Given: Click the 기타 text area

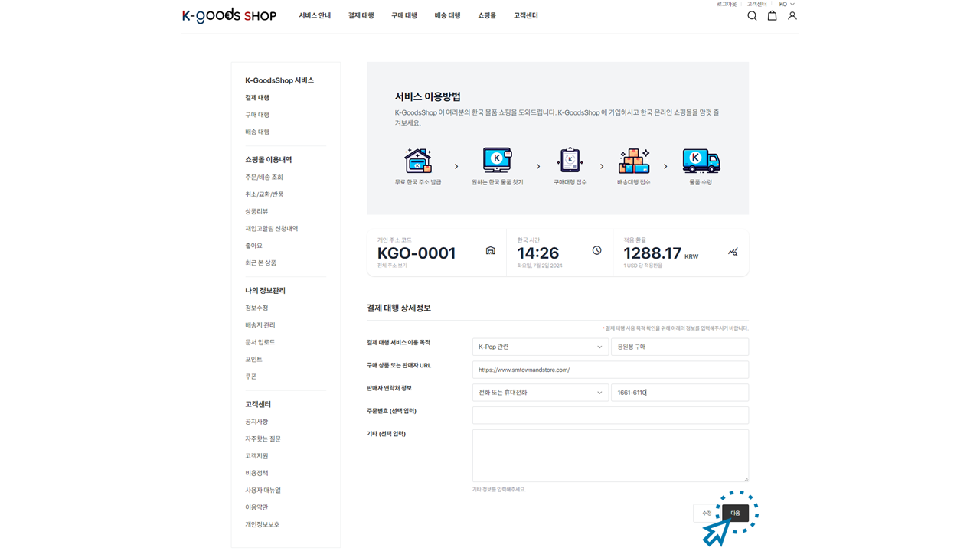Looking at the screenshot, I should pos(610,455).
